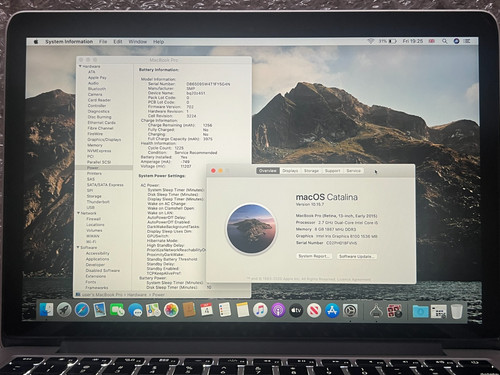
Task: Open Apple TV app in Dock
Action: coord(296,310)
